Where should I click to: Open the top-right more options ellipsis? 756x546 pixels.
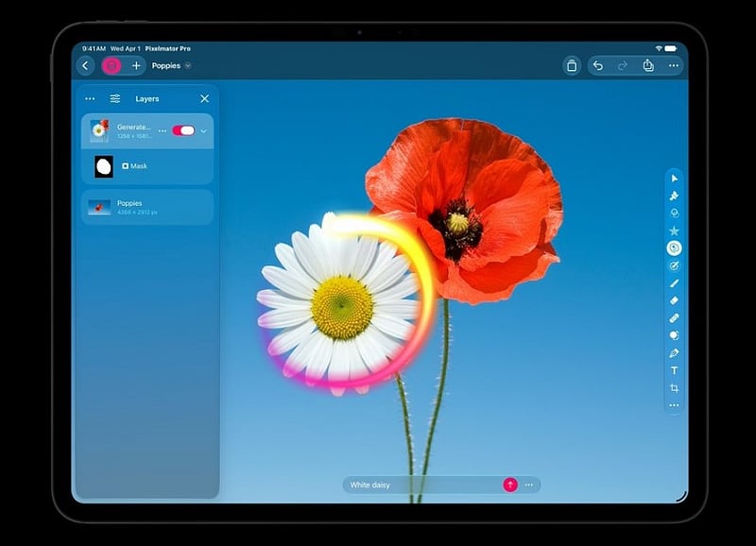click(x=674, y=65)
